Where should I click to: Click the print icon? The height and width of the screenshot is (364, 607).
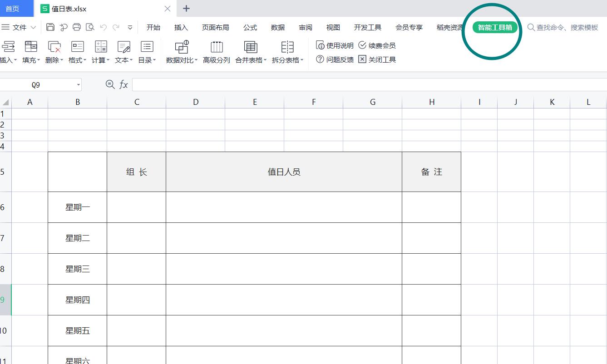click(x=77, y=27)
